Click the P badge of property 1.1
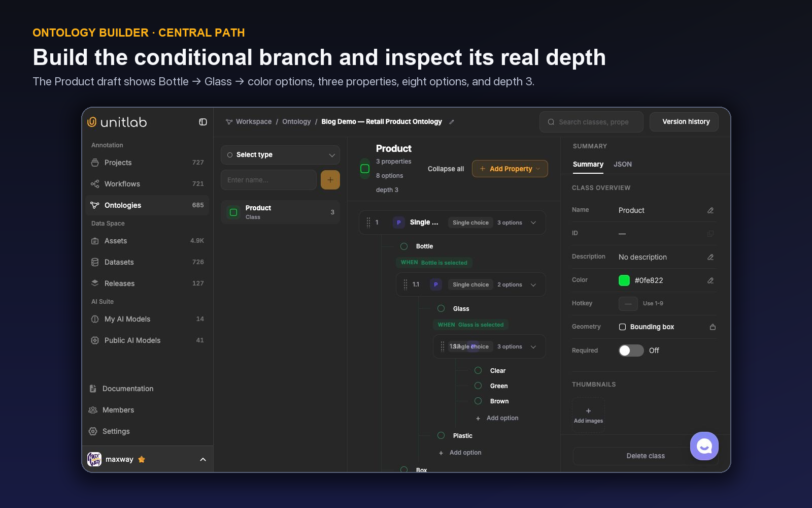Screen dimensions: 812x508 click(436, 284)
